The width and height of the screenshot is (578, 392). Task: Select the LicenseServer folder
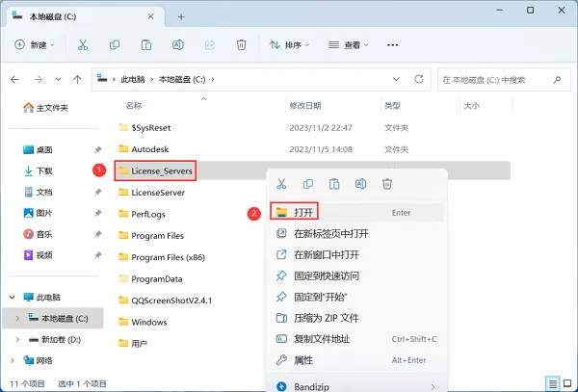[152, 193]
